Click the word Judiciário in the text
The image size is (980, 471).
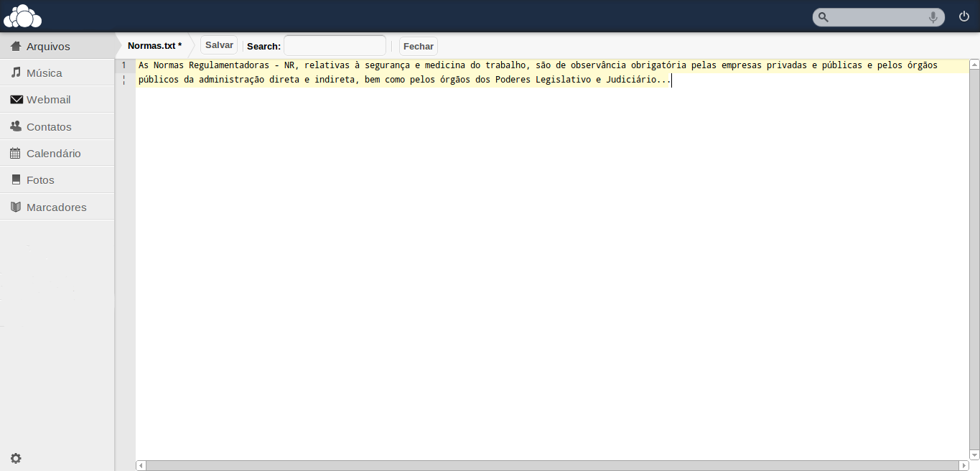pos(631,80)
